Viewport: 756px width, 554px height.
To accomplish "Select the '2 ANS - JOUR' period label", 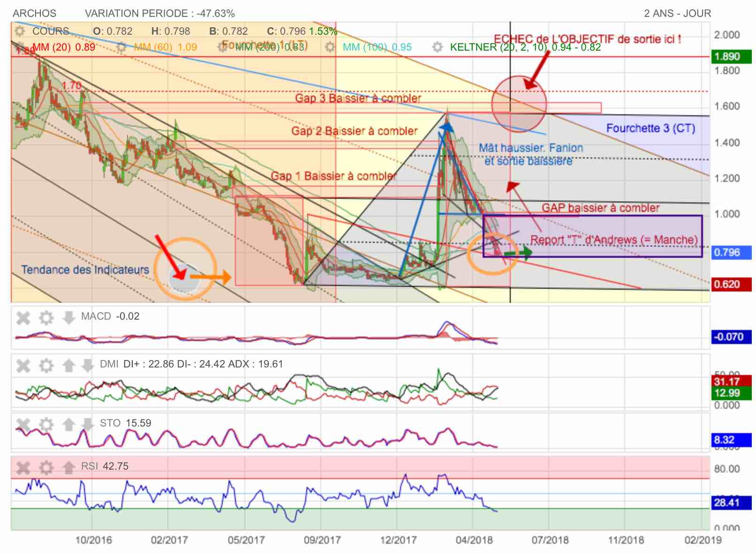I will 677,13.
